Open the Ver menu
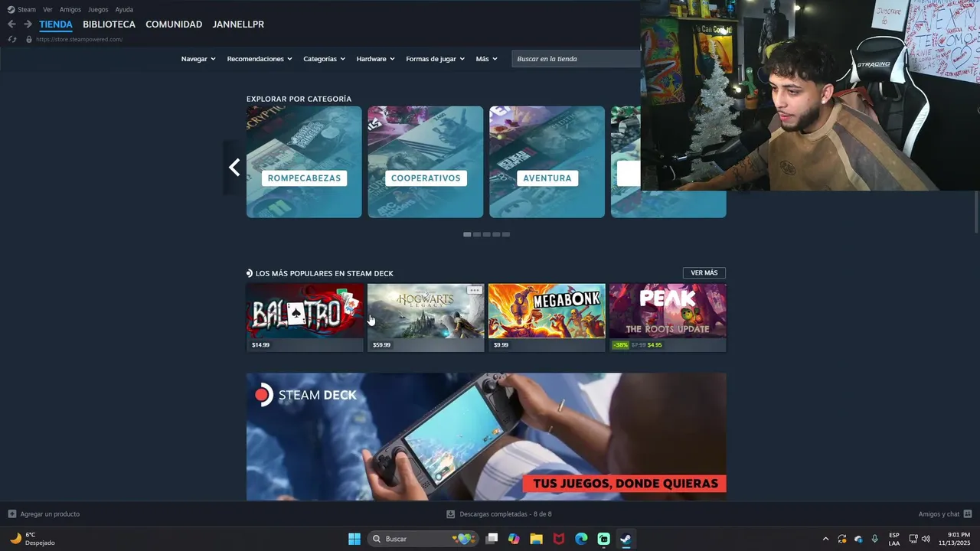The width and height of the screenshot is (980, 551). pyautogui.click(x=47, y=9)
